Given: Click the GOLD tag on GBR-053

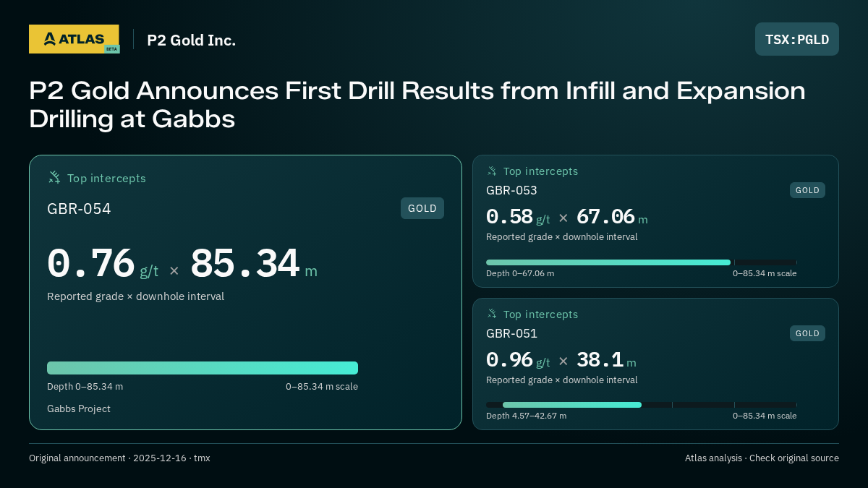Looking at the screenshot, I should (807, 190).
